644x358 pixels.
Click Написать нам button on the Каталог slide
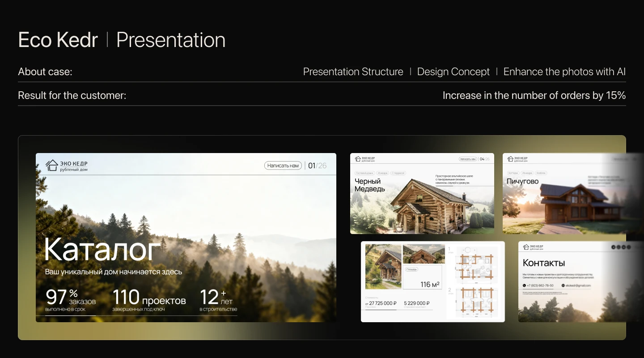[x=283, y=166]
